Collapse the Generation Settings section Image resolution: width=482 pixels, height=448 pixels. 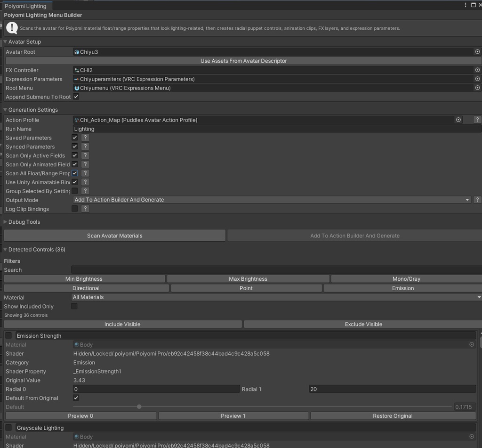[x=5, y=110]
